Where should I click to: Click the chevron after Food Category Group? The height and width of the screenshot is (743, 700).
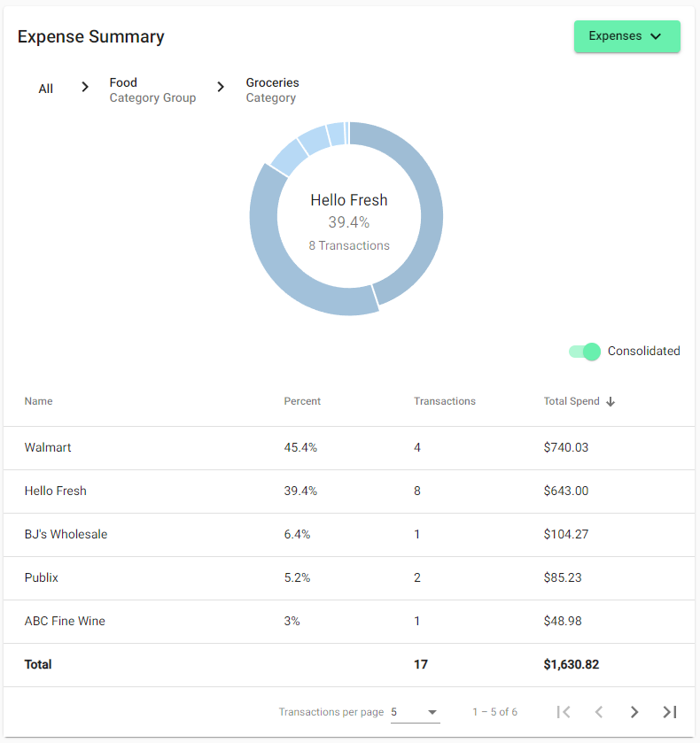pyautogui.click(x=220, y=87)
